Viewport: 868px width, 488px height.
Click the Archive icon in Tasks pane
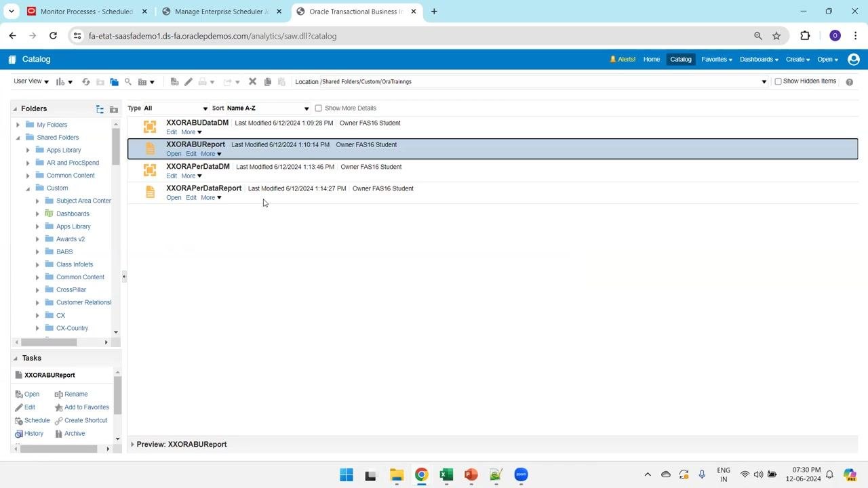point(59,434)
